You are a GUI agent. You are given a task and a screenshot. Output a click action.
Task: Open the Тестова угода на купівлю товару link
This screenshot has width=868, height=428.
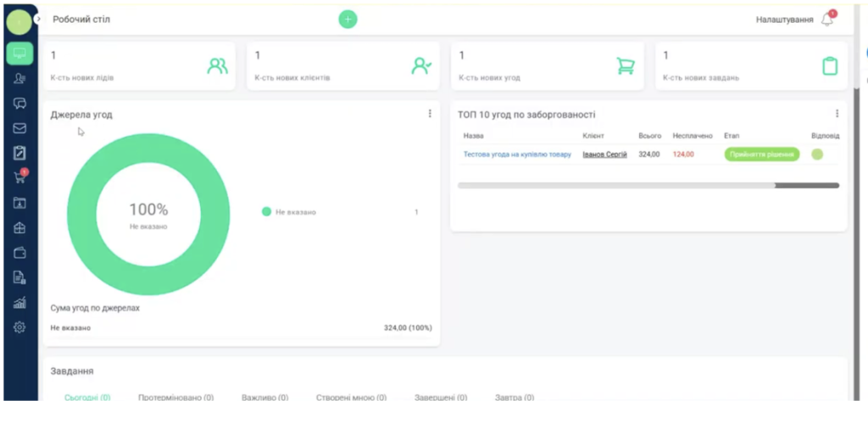click(x=517, y=154)
